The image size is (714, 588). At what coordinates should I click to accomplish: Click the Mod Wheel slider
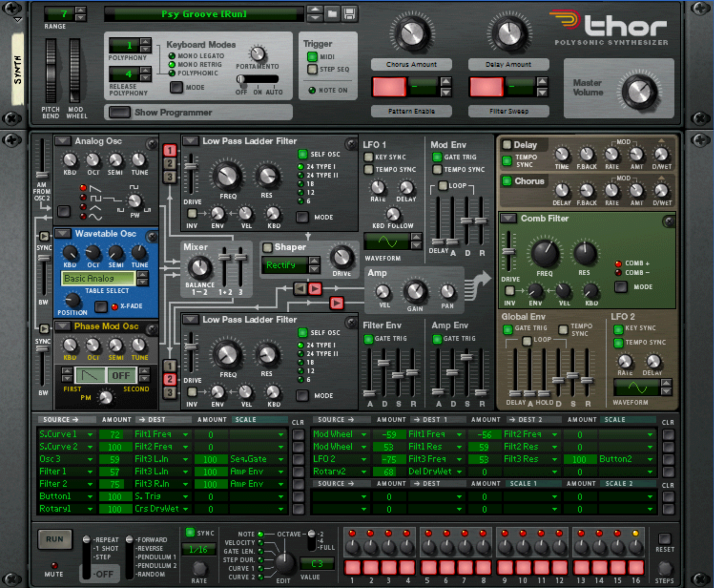[75, 71]
